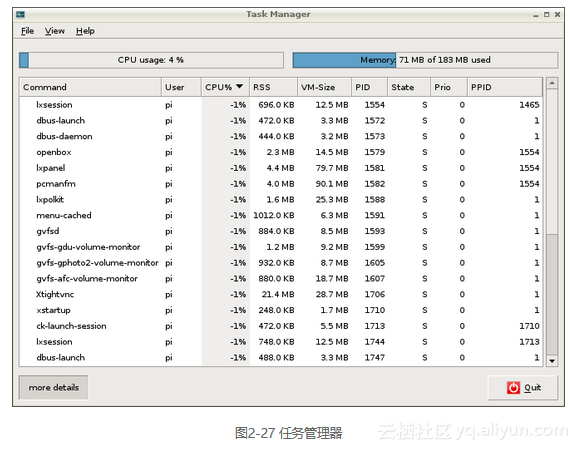Select the lxsession process with PID 1744
Viewport: 579px width, 451px height.
[281, 342]
